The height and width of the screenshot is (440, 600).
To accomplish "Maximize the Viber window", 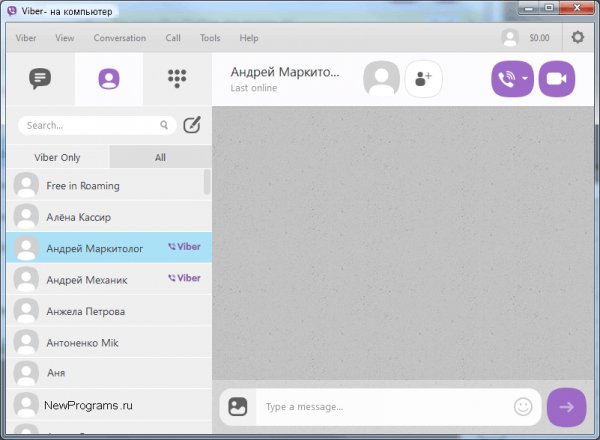I will 549,8.
